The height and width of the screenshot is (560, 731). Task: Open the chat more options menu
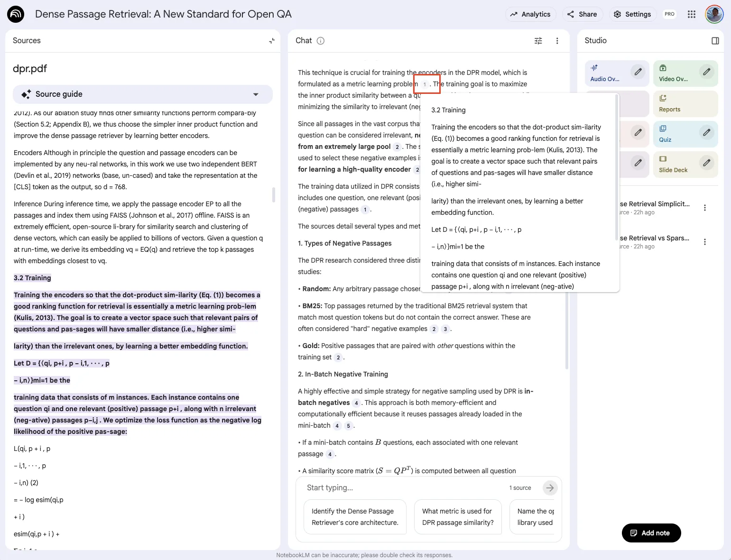pyautogui.click(x=557, y=41)
